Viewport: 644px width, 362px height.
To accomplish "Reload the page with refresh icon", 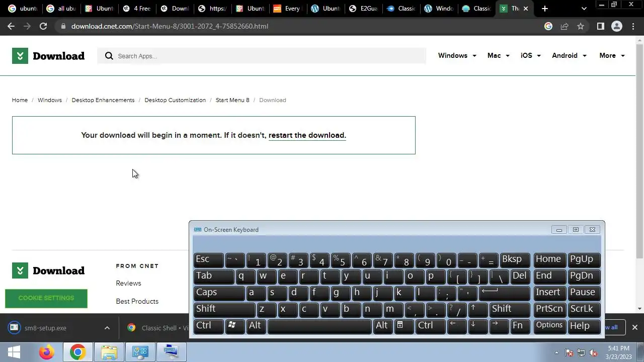I will [43, 26].
